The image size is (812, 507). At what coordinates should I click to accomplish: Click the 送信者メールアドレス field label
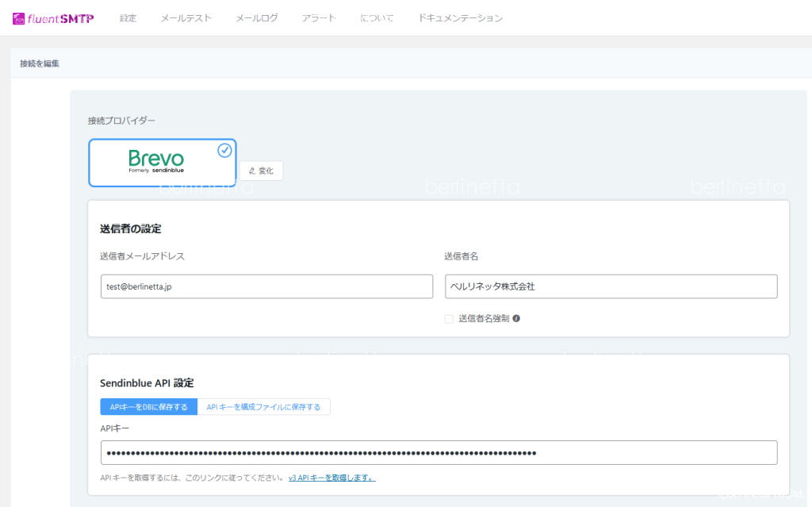pyautogui.click(x=143, y=256)
